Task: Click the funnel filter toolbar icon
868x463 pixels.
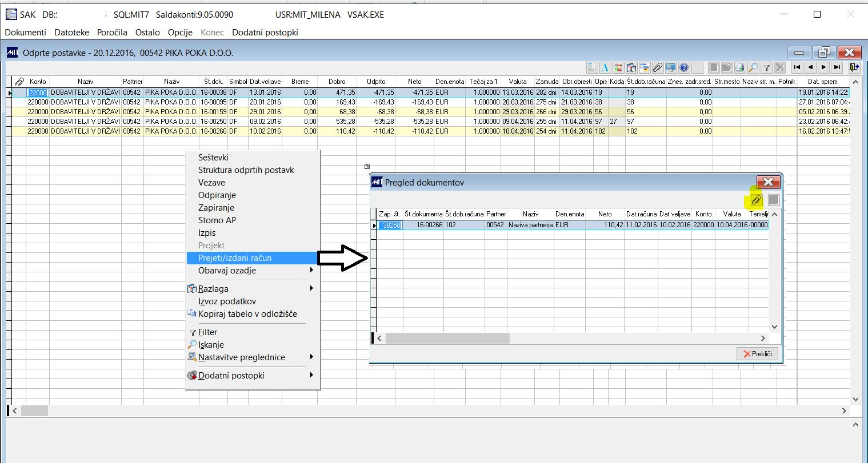Action: click(766, 67)
